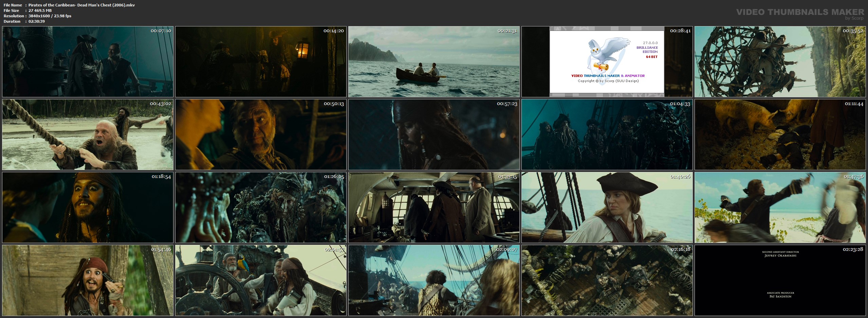This screenshot has height=318, width=868.
Task: Click the ship cabin thumbnail at 01:33:15
Action: (434, 207)
